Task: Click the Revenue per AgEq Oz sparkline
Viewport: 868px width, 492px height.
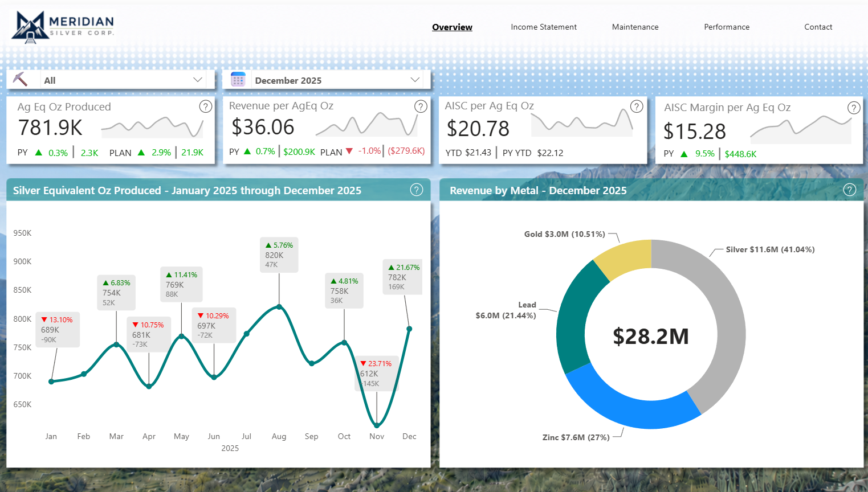Action: click(366, 125)
